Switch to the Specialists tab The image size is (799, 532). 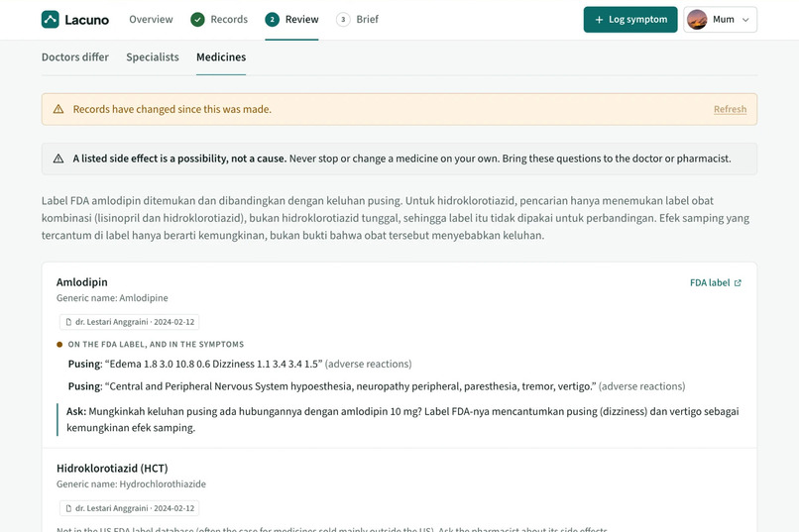coord(153,57)
